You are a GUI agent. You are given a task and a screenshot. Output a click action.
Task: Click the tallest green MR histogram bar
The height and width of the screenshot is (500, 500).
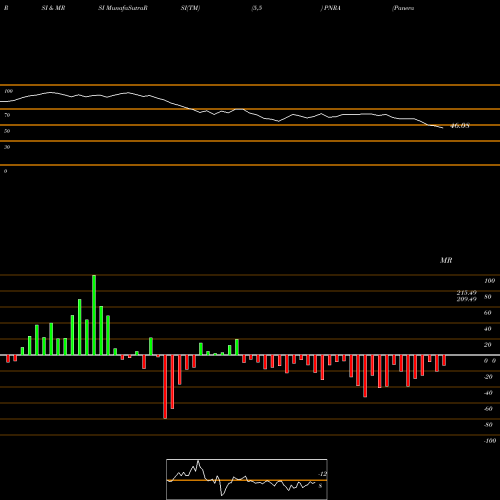click(x=94, y=315)
